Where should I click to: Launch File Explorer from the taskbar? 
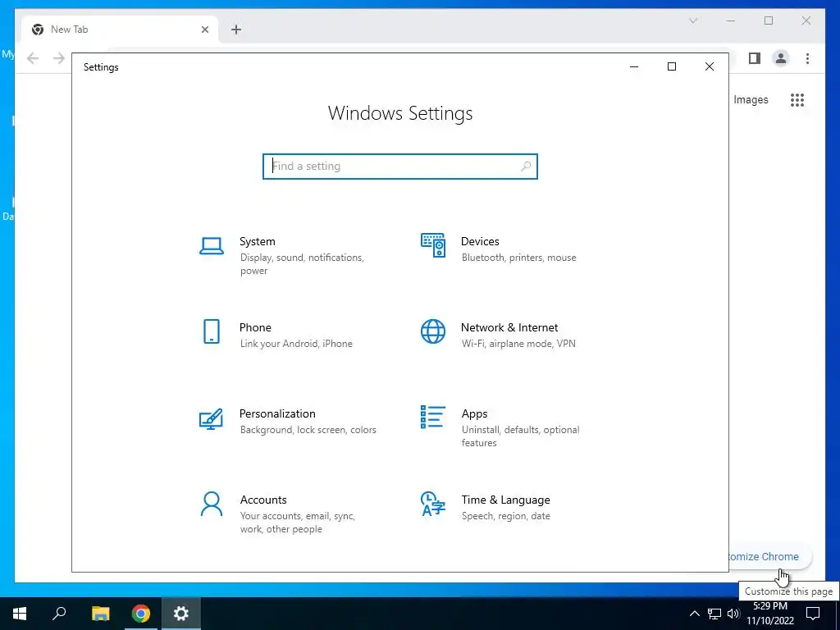coord(100,614)
